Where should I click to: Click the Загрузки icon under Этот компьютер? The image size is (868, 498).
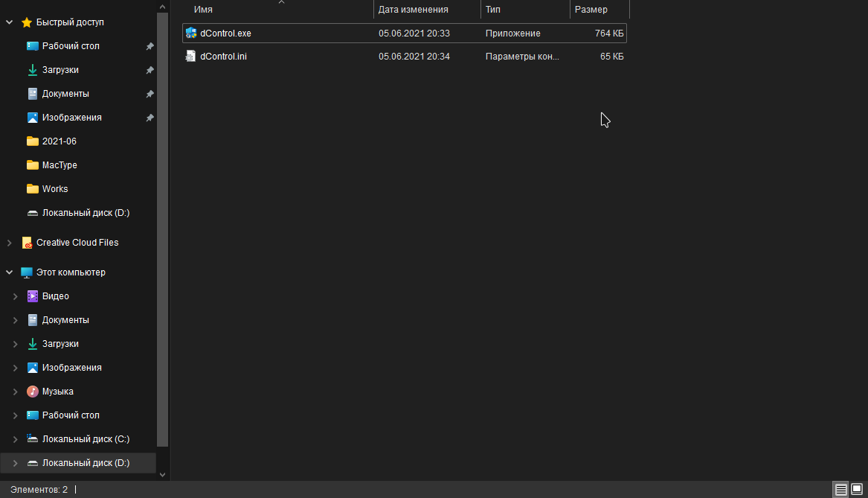pyautogui.click(x=33, y=344)
